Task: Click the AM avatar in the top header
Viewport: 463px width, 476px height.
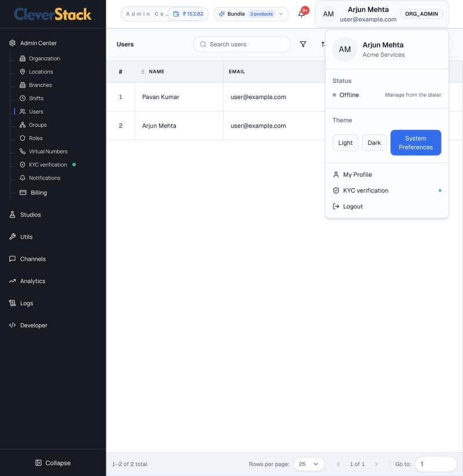Action: 328,14
